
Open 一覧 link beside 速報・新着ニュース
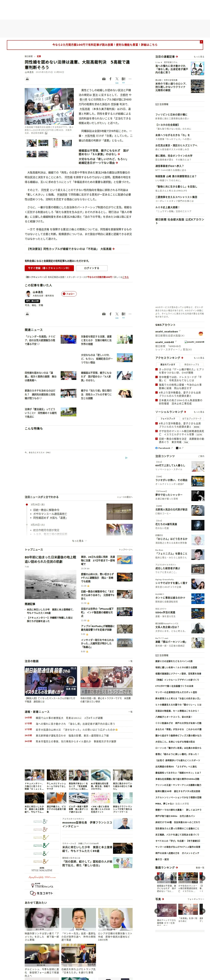[x=130, y=712]
